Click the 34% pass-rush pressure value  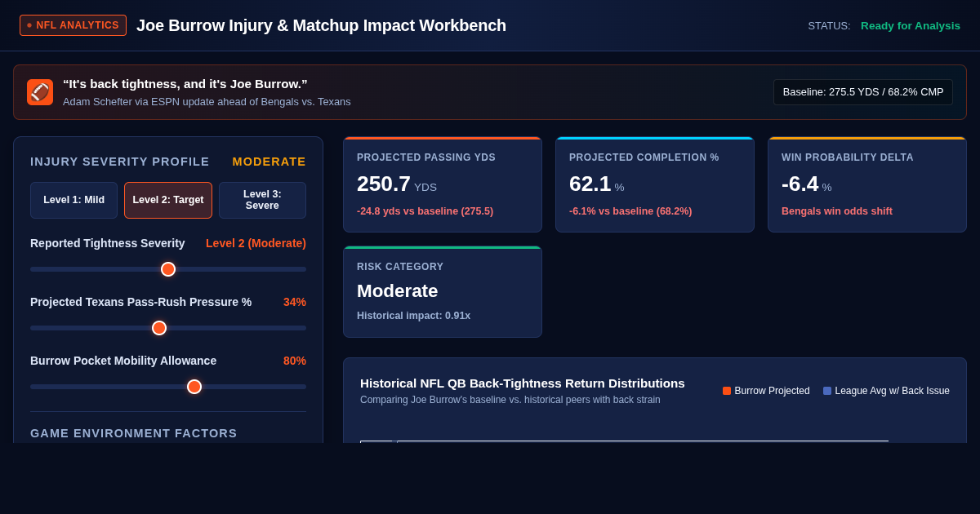tap(295, 302)
